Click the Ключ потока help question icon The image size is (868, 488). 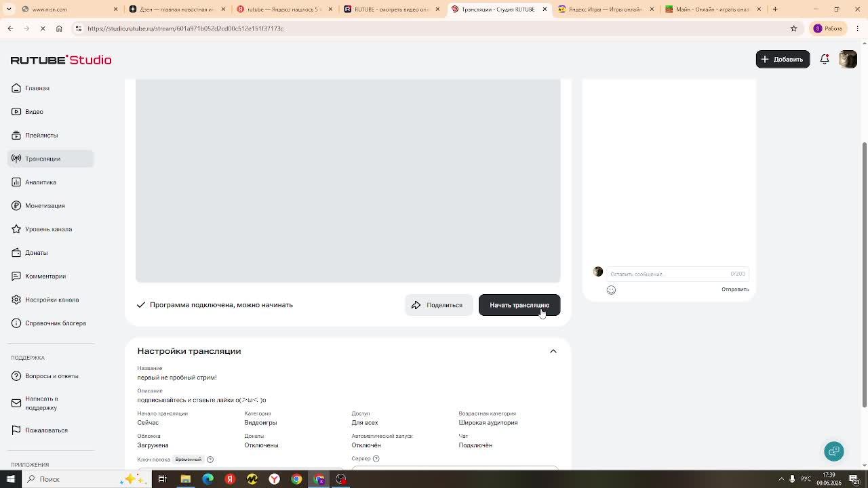(x=210, y=460)
